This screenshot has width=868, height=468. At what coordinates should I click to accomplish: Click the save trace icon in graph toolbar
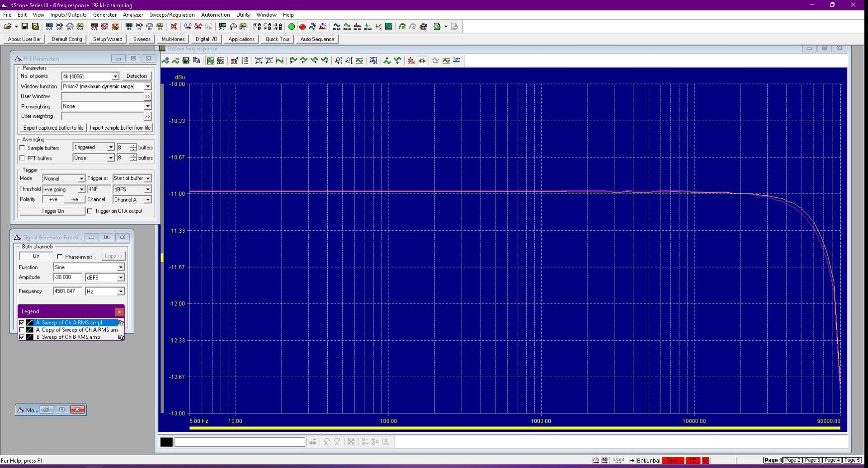coord(186,61)
